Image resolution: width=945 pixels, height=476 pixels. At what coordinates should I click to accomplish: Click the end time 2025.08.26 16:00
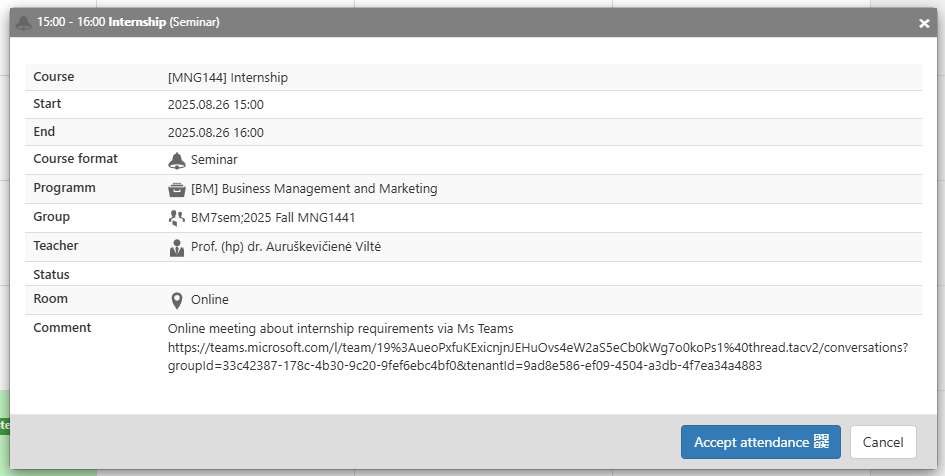coord(216,133)
